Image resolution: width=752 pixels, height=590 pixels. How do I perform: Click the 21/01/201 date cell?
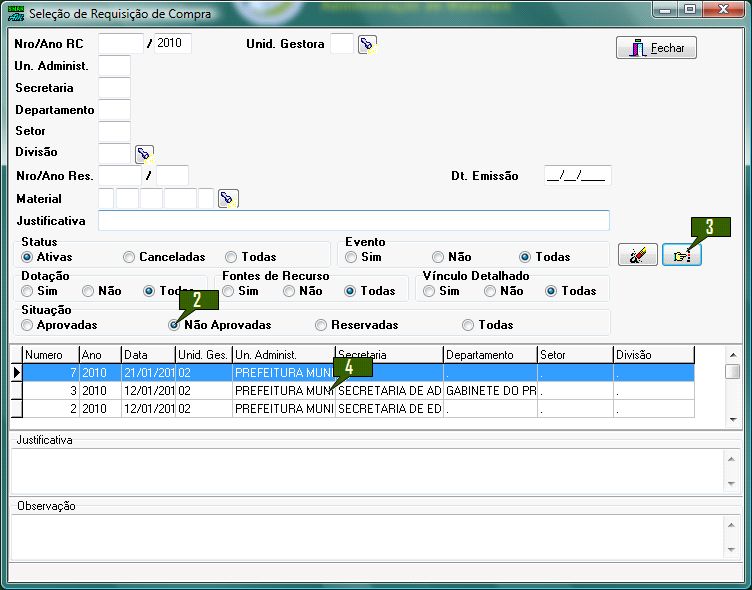[148, 373]
